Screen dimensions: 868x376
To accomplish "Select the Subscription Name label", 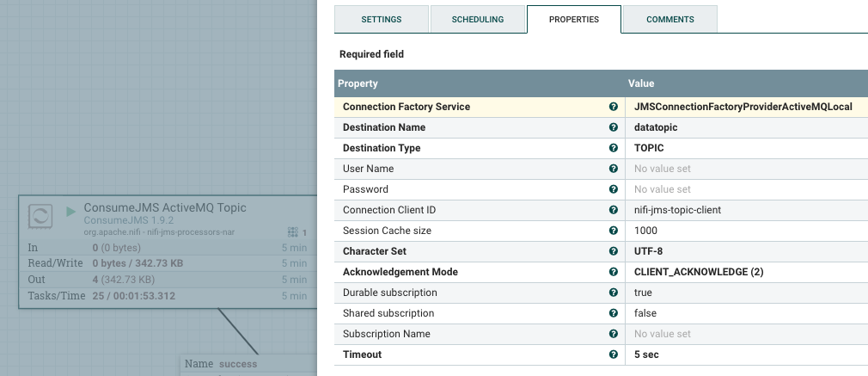I will (387, 334).
